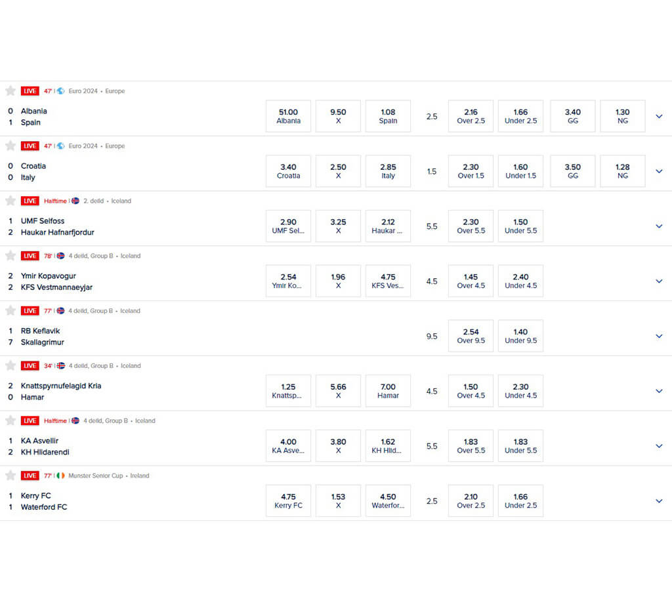Click the Iceland flag beside 2. deild
The image size is (672, 616).
point(75,201)
